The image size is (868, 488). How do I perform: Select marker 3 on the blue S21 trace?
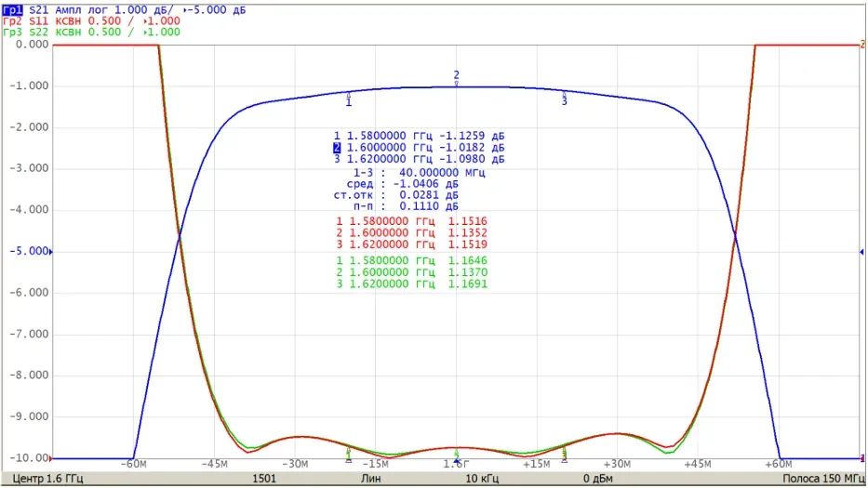[x=564, y=99]
